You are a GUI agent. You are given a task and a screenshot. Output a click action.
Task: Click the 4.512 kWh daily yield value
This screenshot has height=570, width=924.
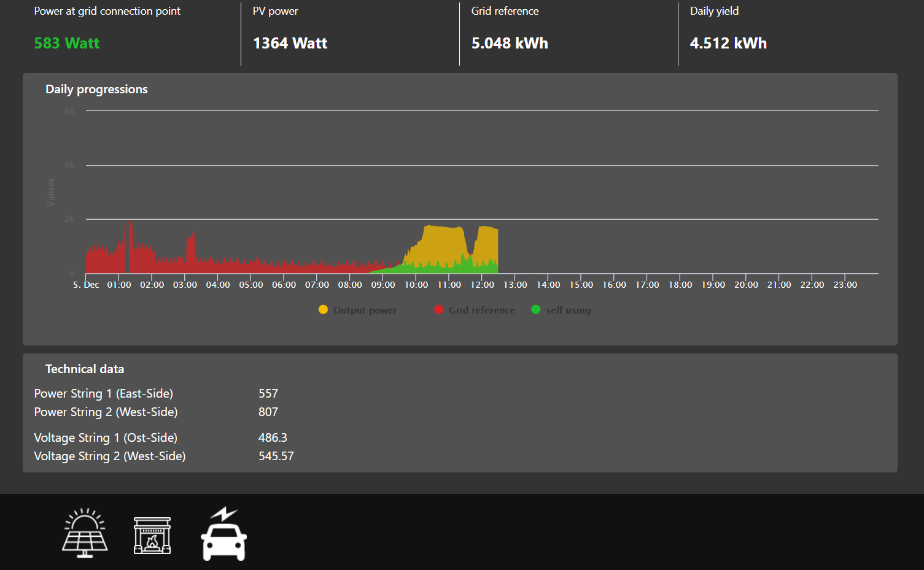coord(728,44)
